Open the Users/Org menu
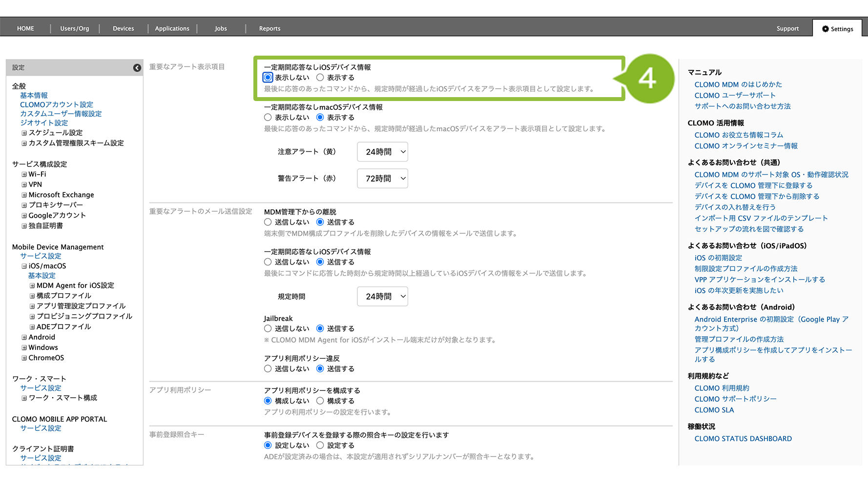Screen dimensions: 868x488 point(75,28)
